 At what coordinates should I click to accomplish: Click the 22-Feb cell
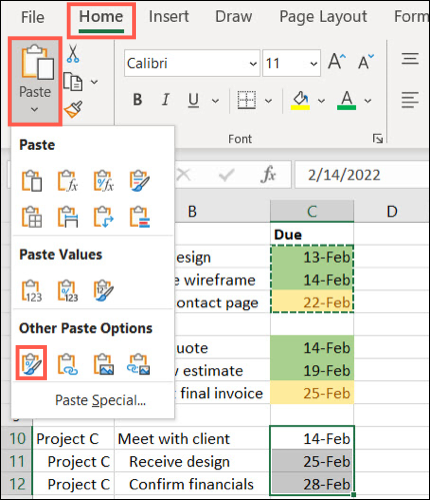tap(312, 303)
